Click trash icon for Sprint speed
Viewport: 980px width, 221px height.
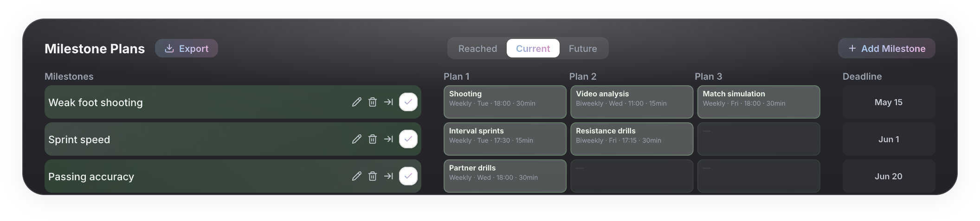pyautogui.click(x=373, y=139)
